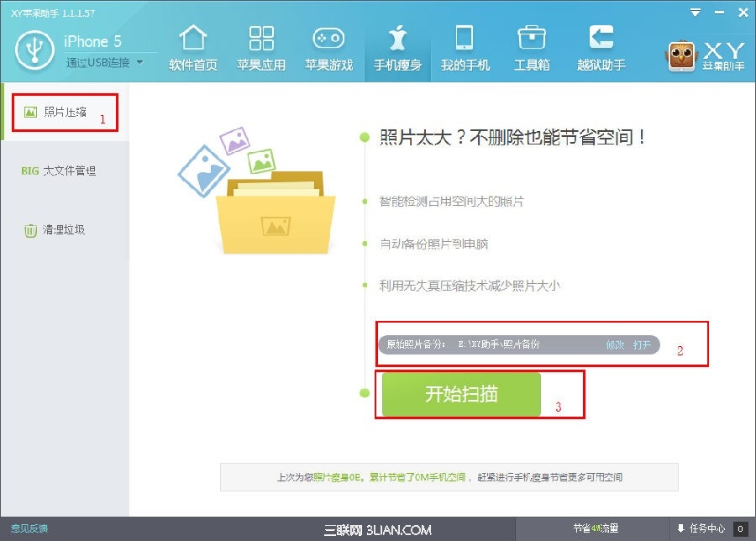Click 利用无失真压缩技术减少照片大小 text

click(x=470, y=286)
